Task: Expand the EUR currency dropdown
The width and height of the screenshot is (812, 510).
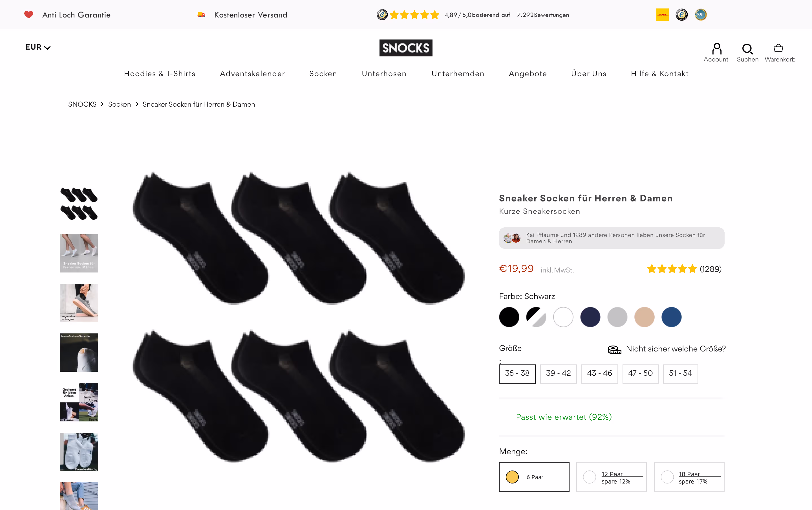Action: pos(38,47)
